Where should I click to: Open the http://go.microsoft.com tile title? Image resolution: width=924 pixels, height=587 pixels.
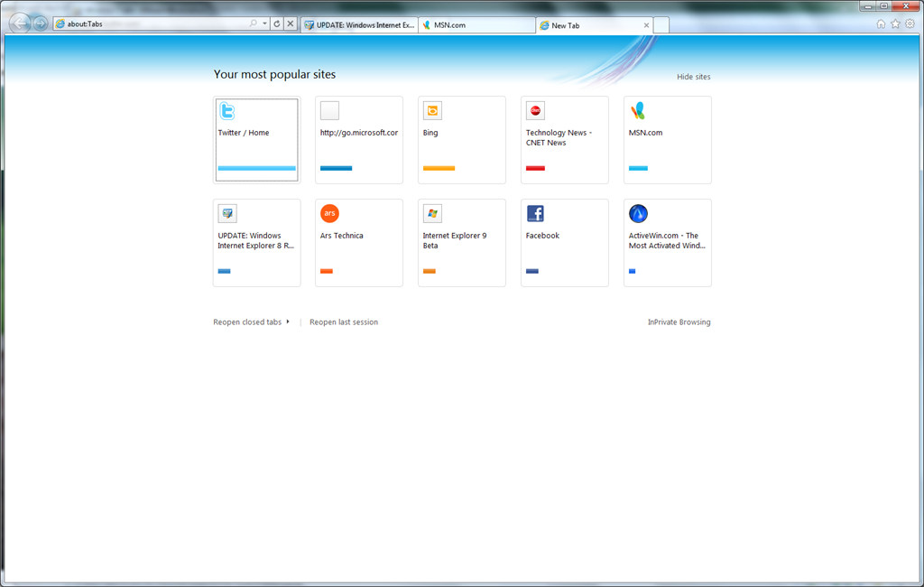tap(359, 133)
